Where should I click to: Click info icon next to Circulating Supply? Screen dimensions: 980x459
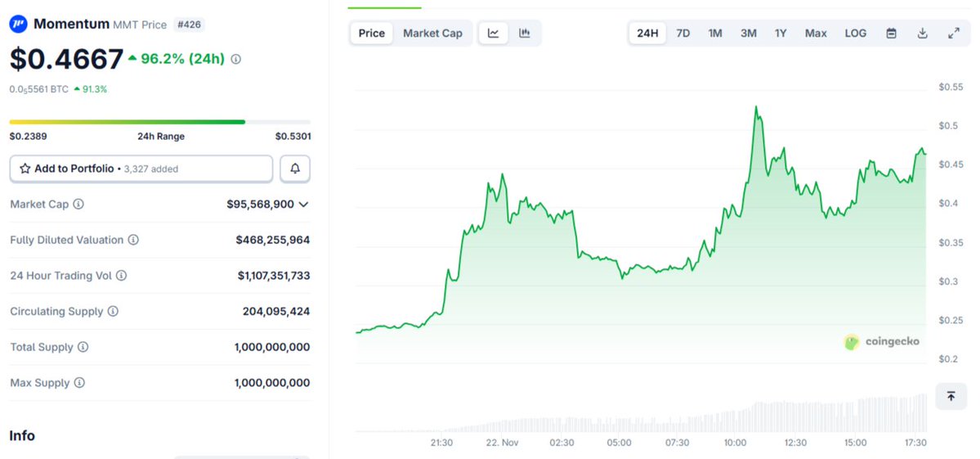pyautogui.click(x=113, y=312)
